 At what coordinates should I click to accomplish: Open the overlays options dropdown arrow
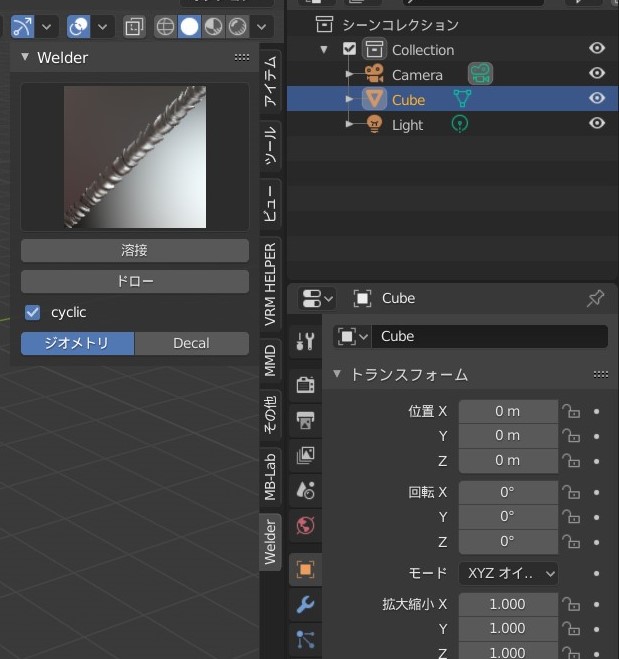click(102, 27)
